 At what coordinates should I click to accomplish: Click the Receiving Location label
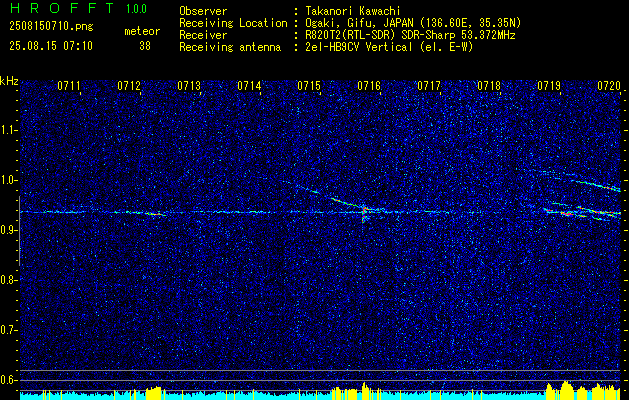click(233, 23)
